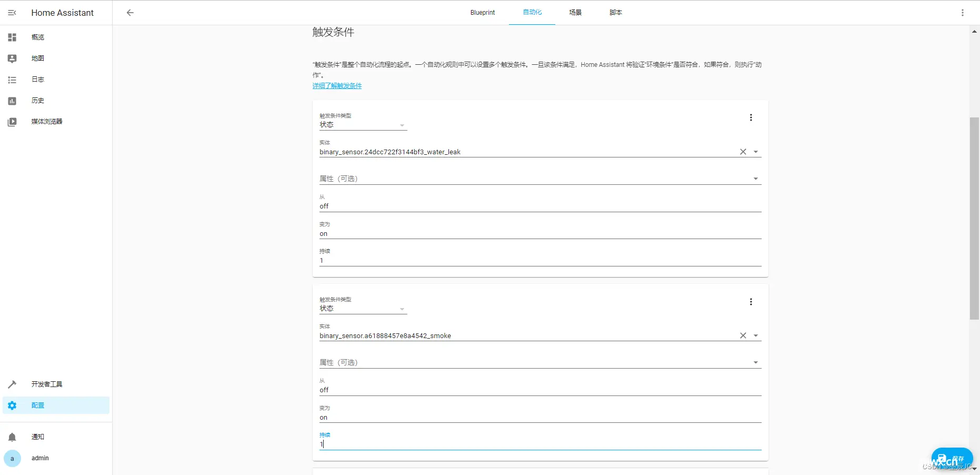Switch to the 脚本 tab
This screenshot has height=475, width=980.
(616, 13)
